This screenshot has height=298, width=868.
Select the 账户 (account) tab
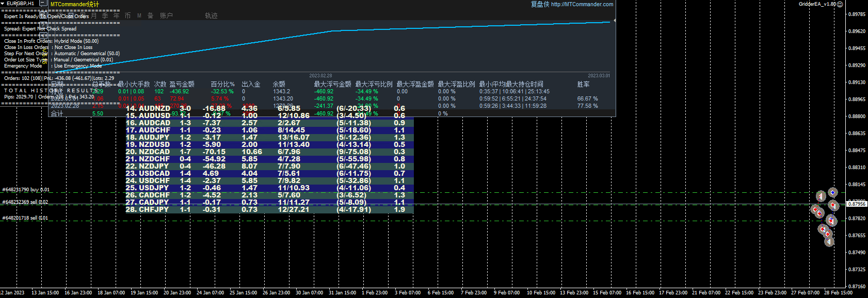point(166,16)
